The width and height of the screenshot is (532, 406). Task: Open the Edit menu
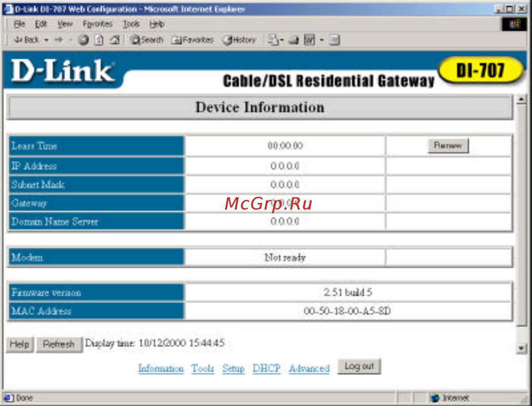pos(41,24)
